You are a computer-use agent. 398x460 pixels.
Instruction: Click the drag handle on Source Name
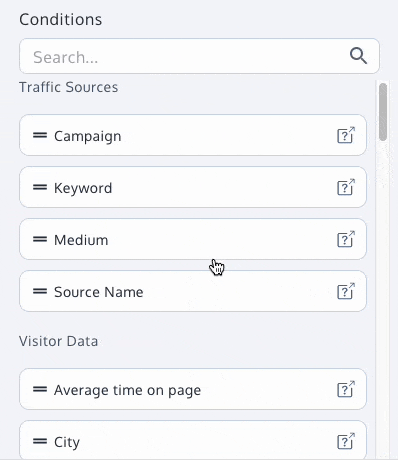tap(40, 291)
